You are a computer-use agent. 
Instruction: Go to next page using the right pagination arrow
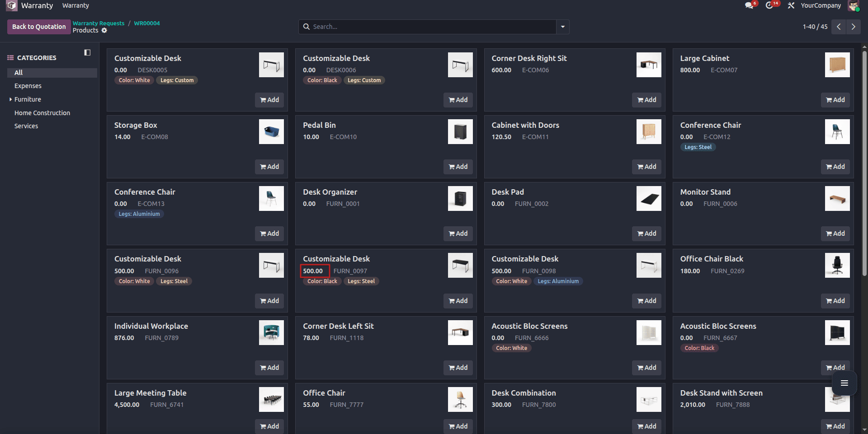pos(854,27)
